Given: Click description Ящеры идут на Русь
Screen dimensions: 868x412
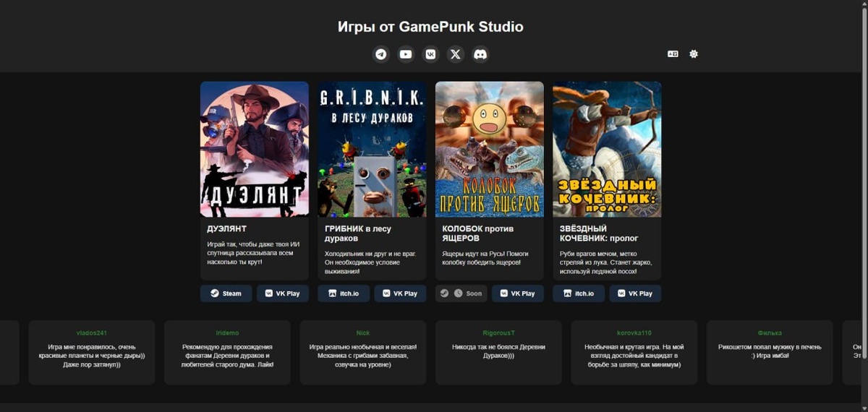Looking at the screenshot, I should coord(485,257).
